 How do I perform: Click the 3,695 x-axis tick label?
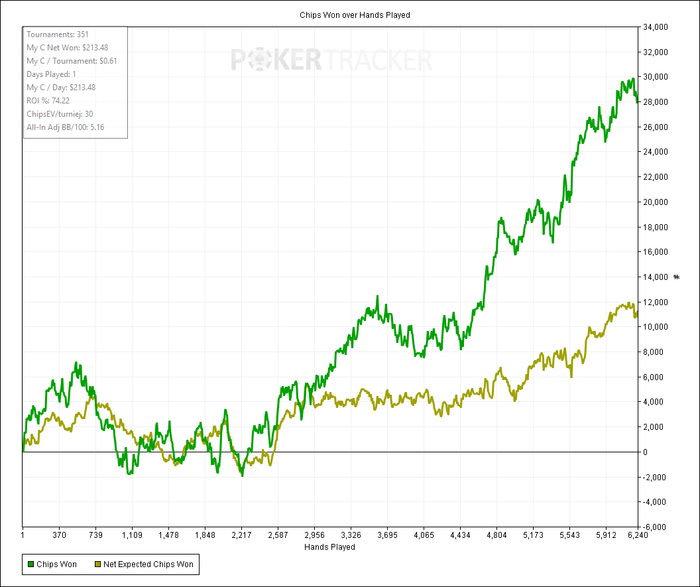pos(387,535)
